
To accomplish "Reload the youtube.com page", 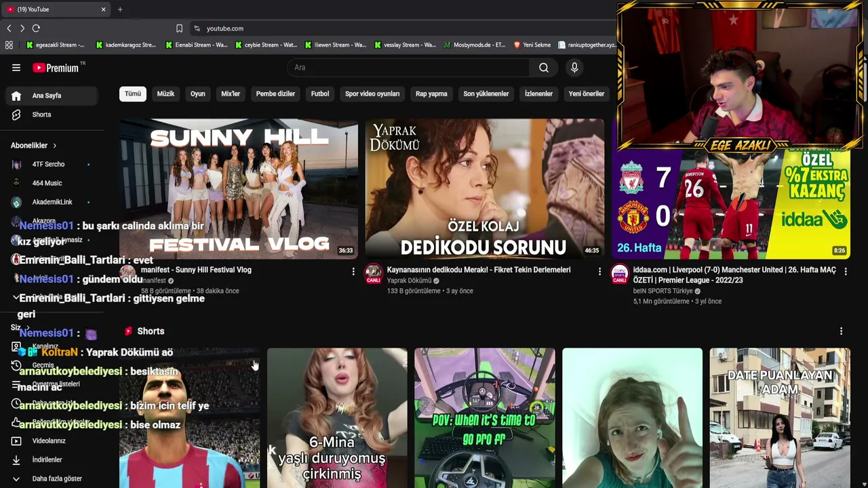I will click(36, 28).
